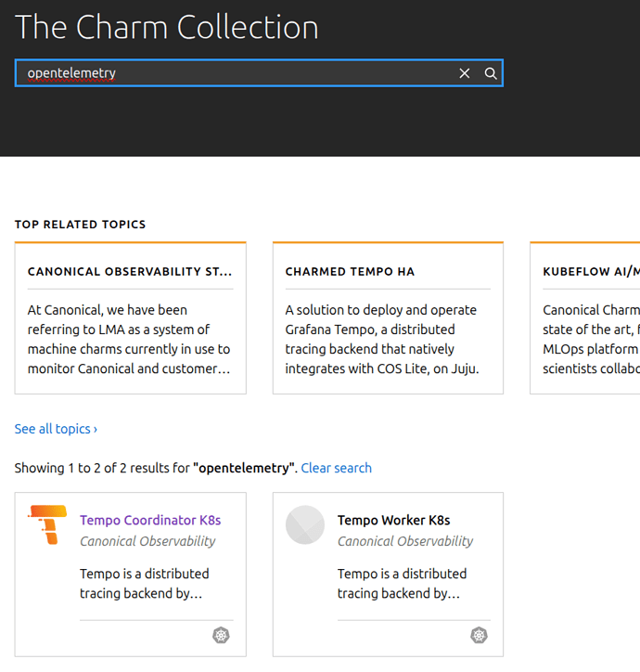Focus the opentelemetry search input field

click(x=232, y=73)
